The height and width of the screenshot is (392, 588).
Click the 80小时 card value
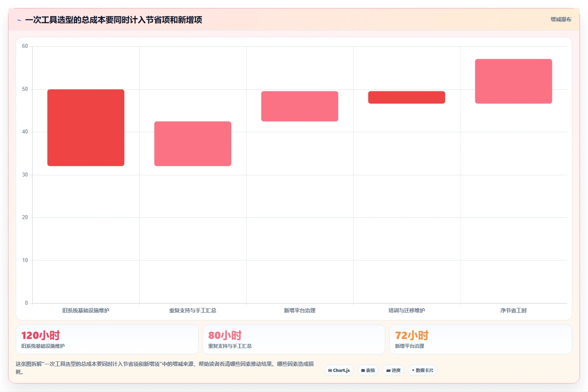225,335
